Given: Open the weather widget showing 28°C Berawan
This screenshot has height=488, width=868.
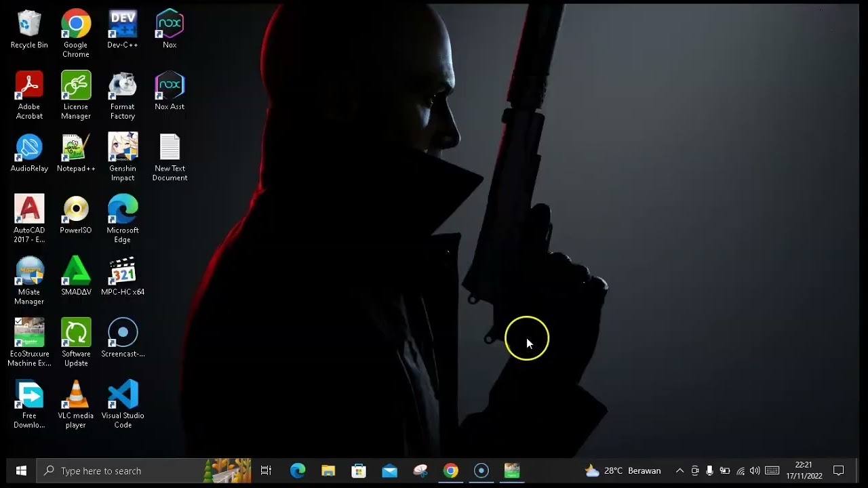Looking at the screenshot, I should [623, 470].
